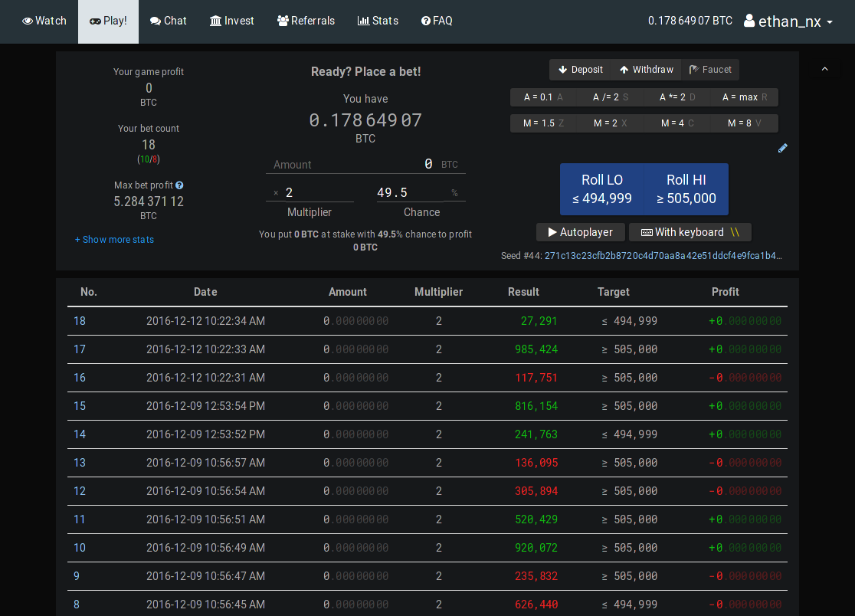Click the Profit column header
Screen dimensions: 855x616
[725, 292]
